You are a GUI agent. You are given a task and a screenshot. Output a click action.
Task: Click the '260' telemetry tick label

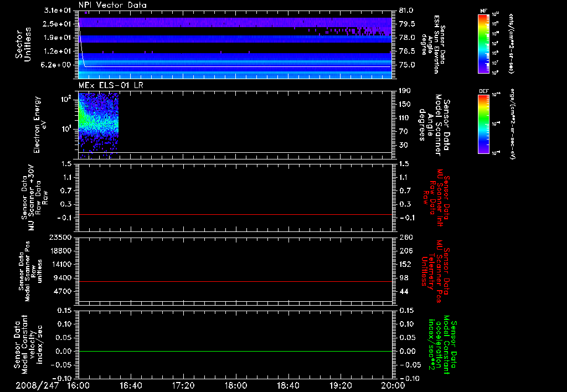[405, 237]
